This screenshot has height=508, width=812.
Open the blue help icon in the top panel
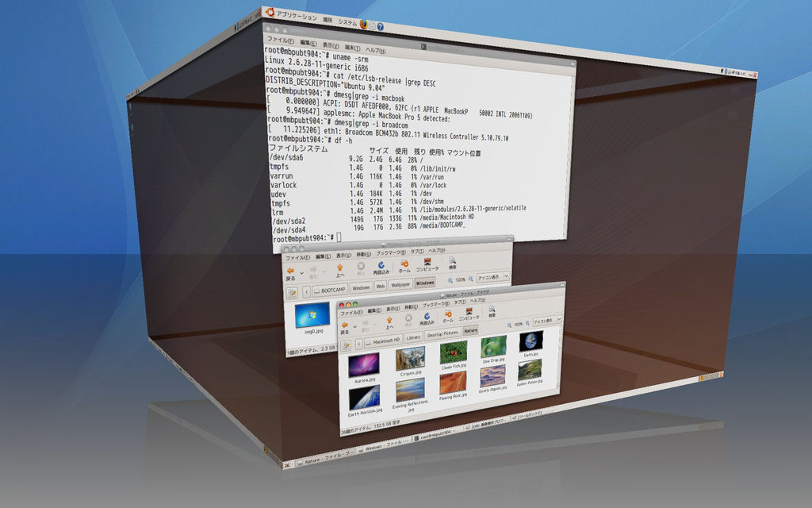(380, 26)
